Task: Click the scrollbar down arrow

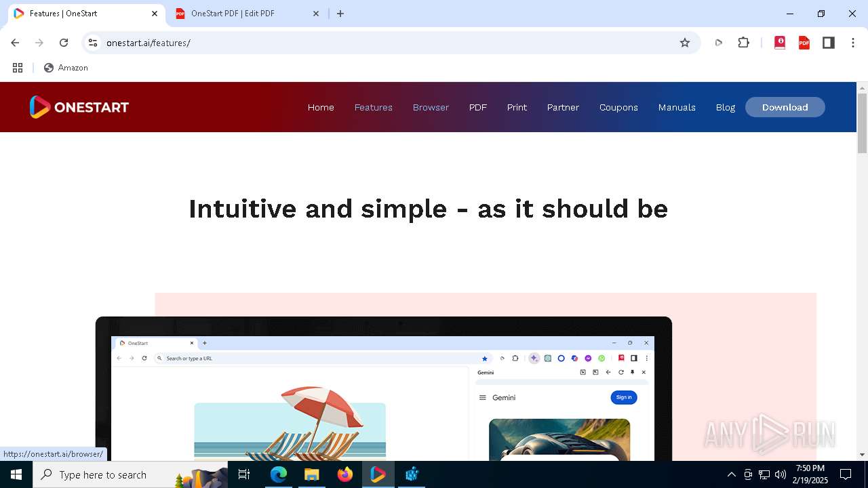Action: click(863, 455)
